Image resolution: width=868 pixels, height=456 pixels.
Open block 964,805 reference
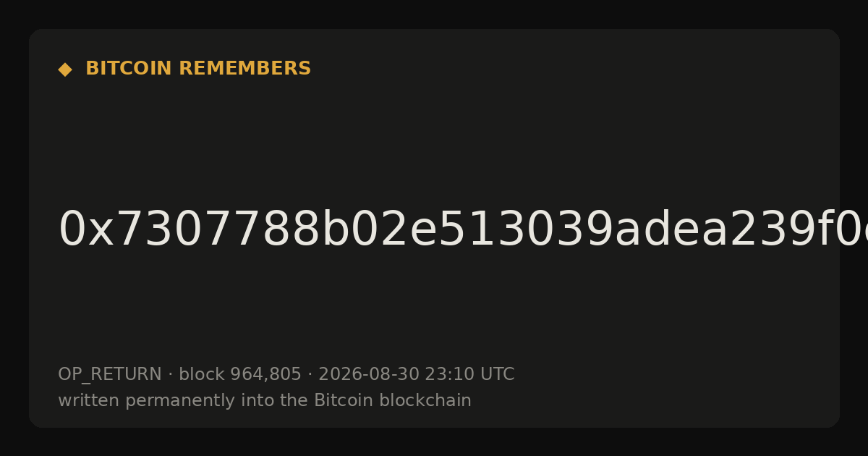tap(240, 374)
